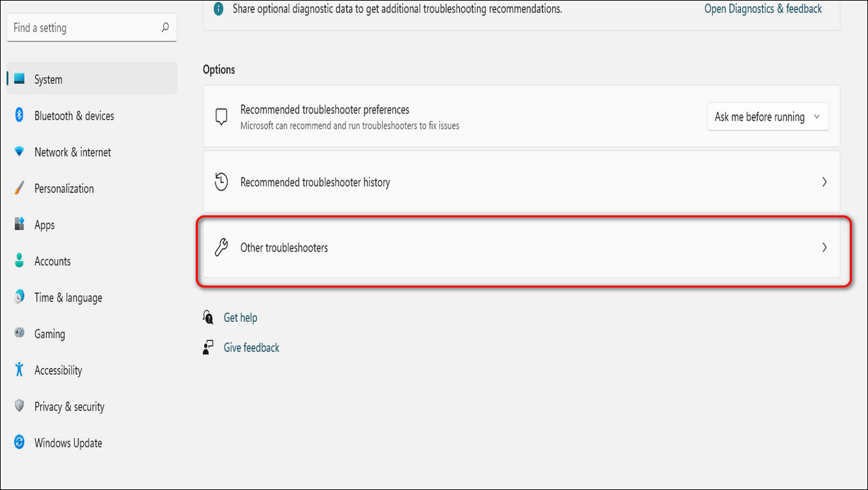The image size is (868, 490).
Task: Click the Accounts person icon
Action: pyautogui.click(x=20, y=261)
